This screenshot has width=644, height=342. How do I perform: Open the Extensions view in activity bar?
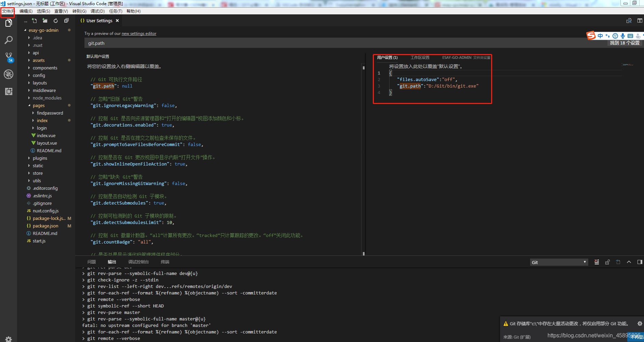point(9,91)
